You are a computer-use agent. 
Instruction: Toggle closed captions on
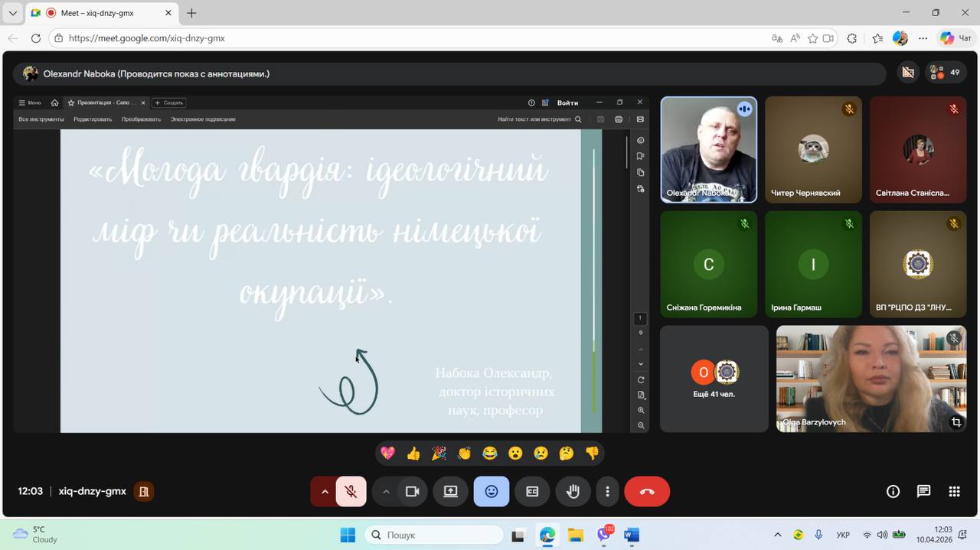click(532, 492)
